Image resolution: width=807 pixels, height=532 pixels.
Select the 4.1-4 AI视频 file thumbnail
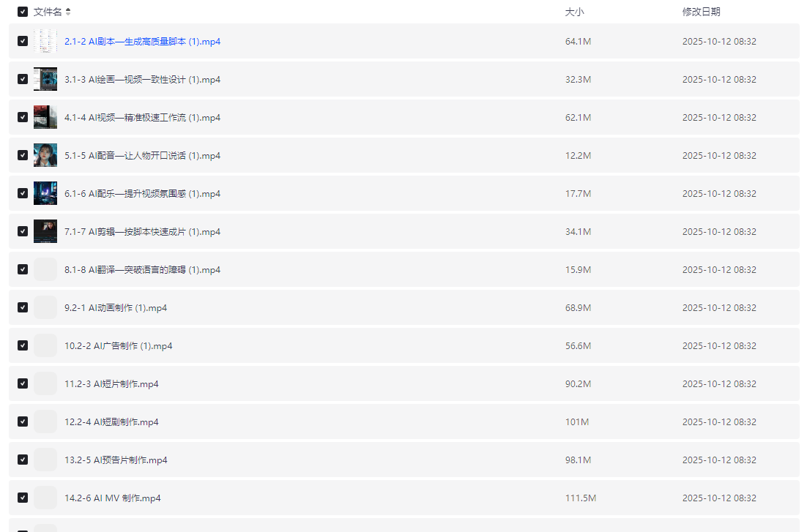45,117
